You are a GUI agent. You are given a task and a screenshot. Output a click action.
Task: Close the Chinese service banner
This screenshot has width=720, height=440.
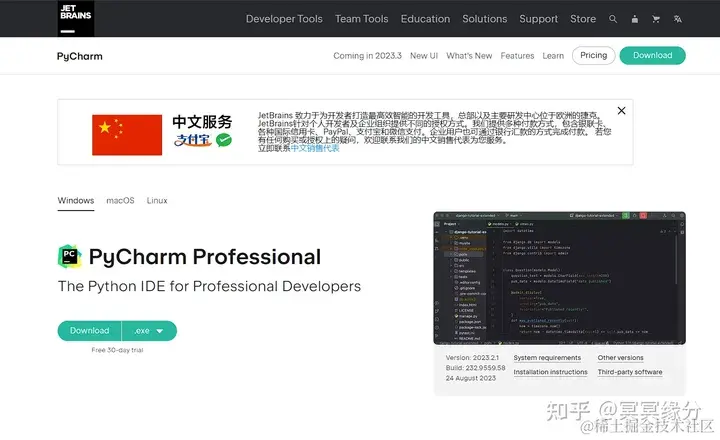click(x=621, y=111)
